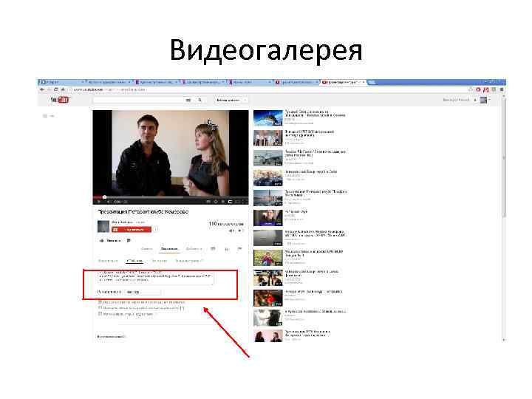Viewport: 532px width, 399px height.
Task: Open the YouTube guide menu icon
Action: [45, 116]
